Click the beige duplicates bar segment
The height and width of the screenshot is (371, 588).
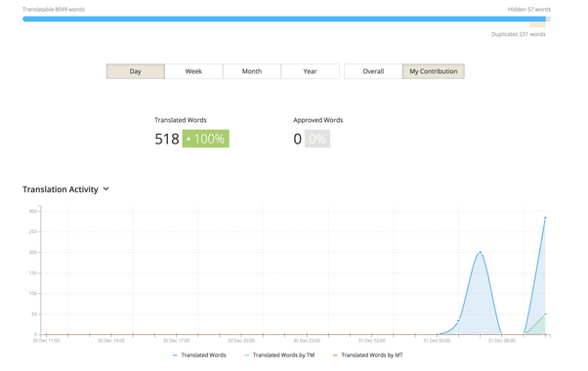point(537,25)
